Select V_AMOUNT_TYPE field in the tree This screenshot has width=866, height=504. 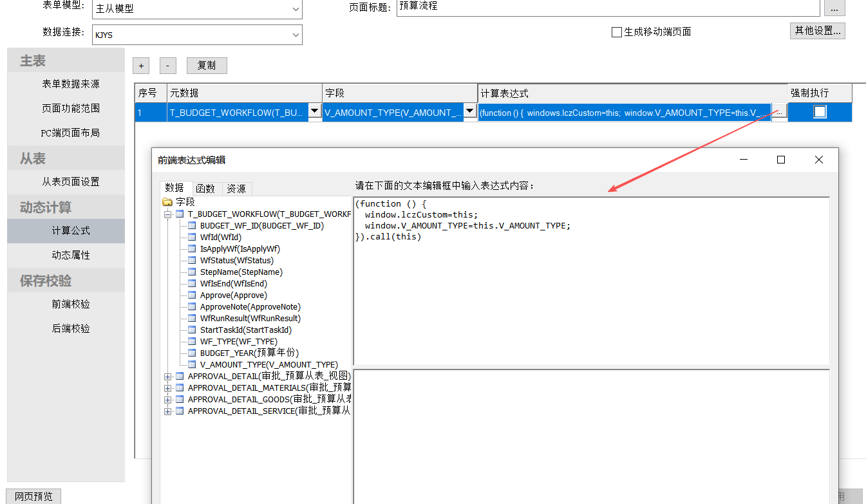pyautogui.click(x=268, y=365)
